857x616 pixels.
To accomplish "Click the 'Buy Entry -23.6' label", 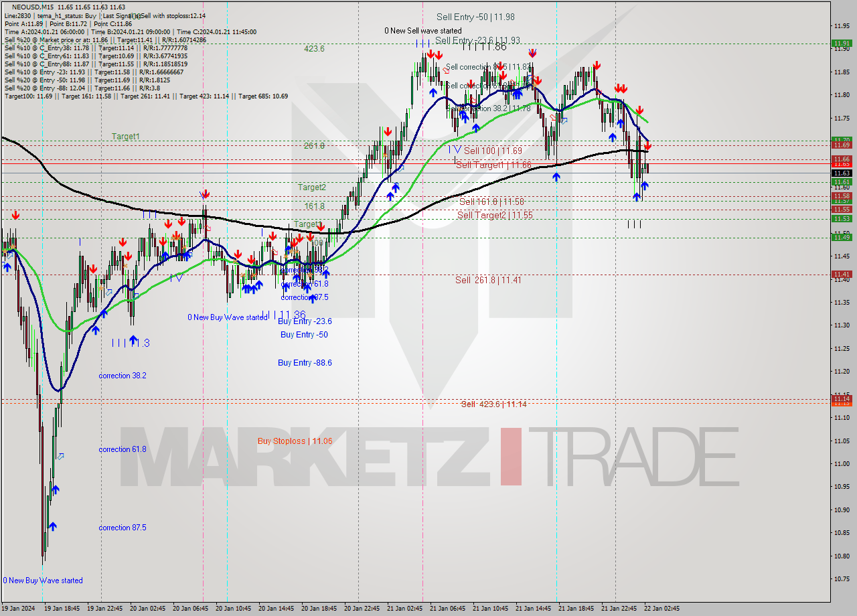I will click(x=306, y=321).
